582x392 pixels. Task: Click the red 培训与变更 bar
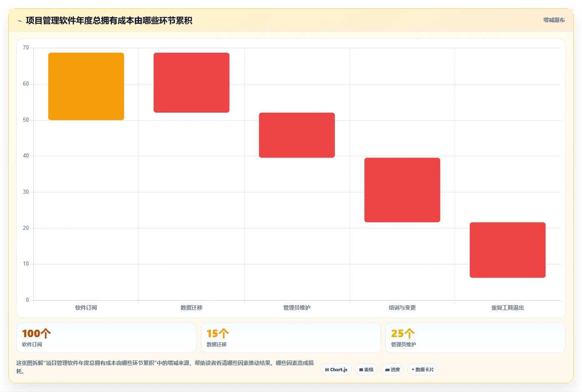(402, 190)
